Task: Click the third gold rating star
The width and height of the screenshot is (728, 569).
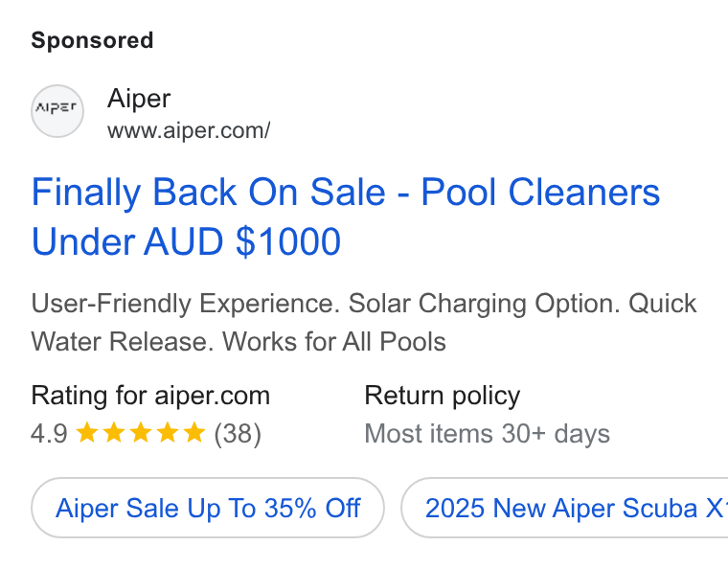Action: [141, 433]
